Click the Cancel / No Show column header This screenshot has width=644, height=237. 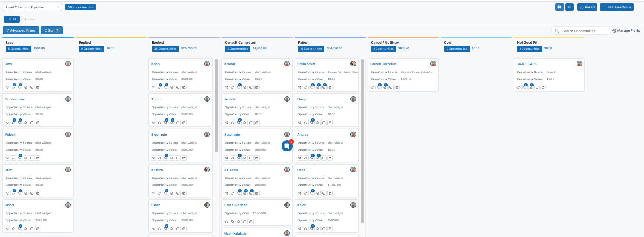click(x=385, y=42)
